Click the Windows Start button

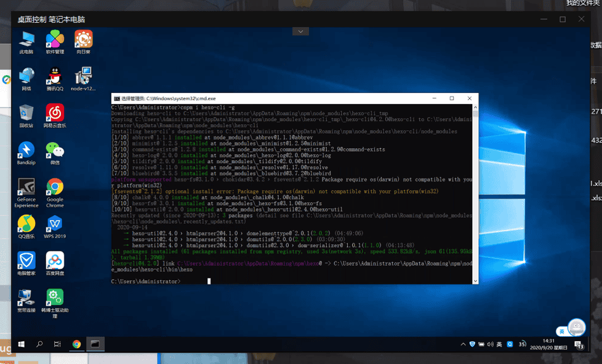coord(22,344)
